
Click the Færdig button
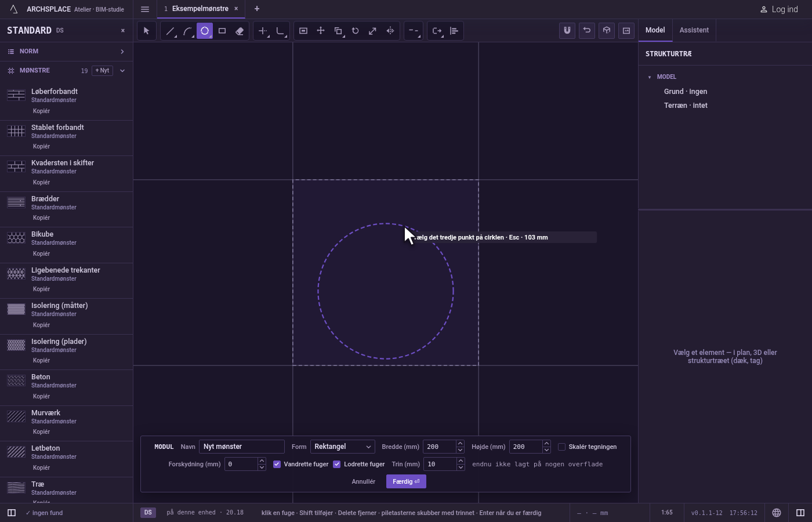click(x=406, y=481)
